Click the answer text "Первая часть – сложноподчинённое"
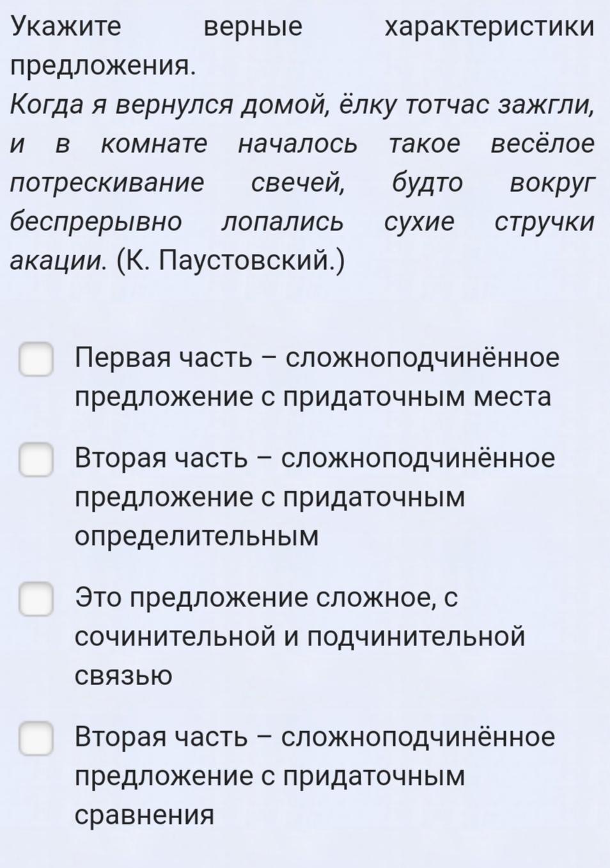 317,358
